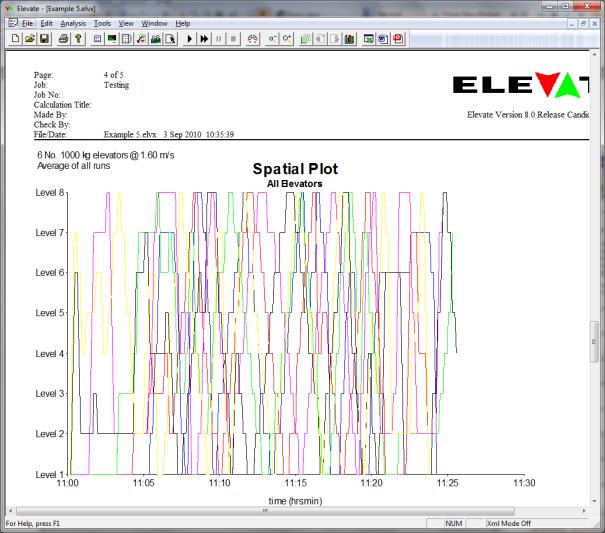The height and width of the screenshot is (533, 605).
Task: Click the zoom in magnifier icon
Action: click(286, 39)
